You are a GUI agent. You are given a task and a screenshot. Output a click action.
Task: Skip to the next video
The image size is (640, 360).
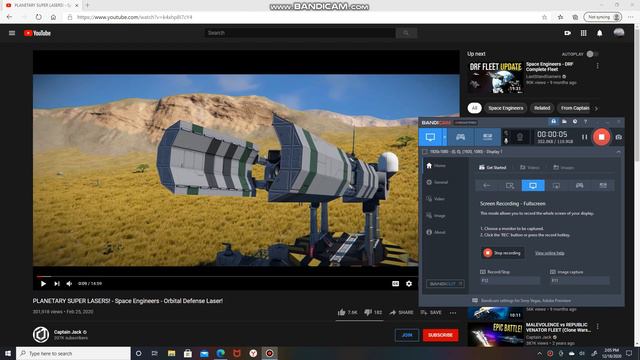[57, 284]
